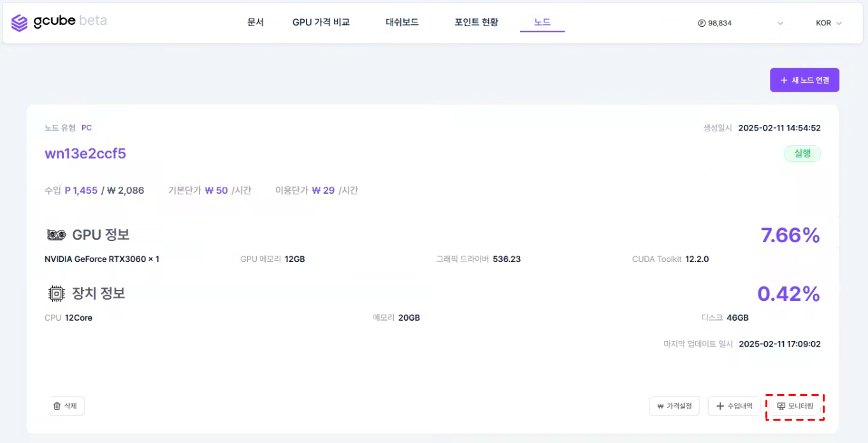Click the 0.42% device usage value
Viewport: 868px width, 443px height.
point(788,294)
